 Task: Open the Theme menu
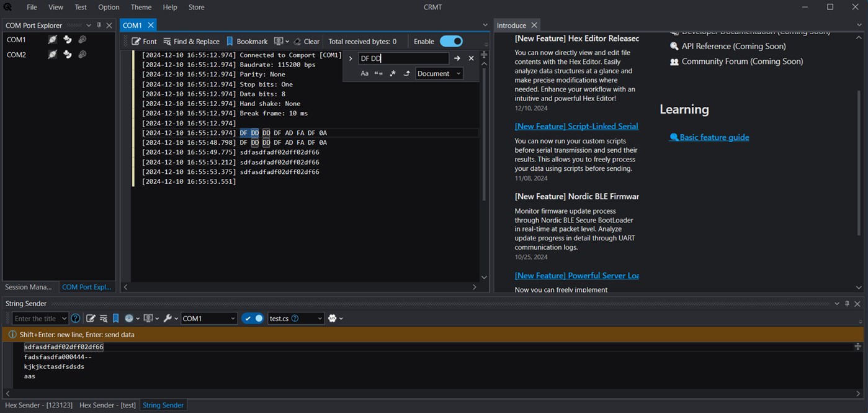point(141,7)
